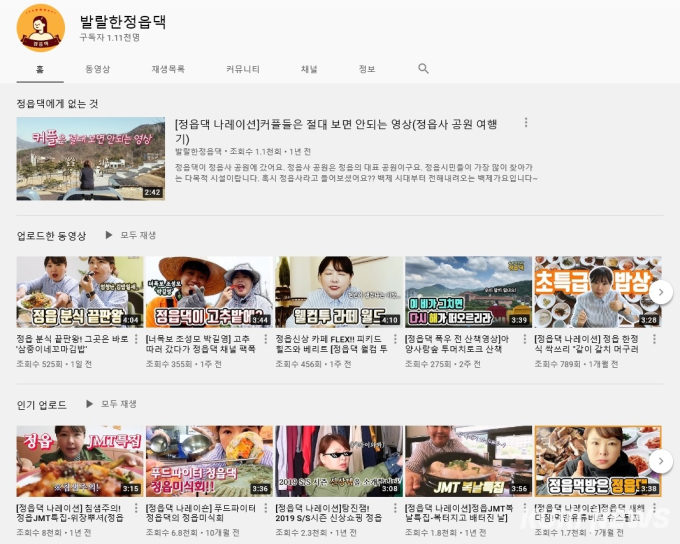Open the 정읍먹방은 정읍댁 thumbnail
This screenshot has height=544, width=680.
[598, 461]
